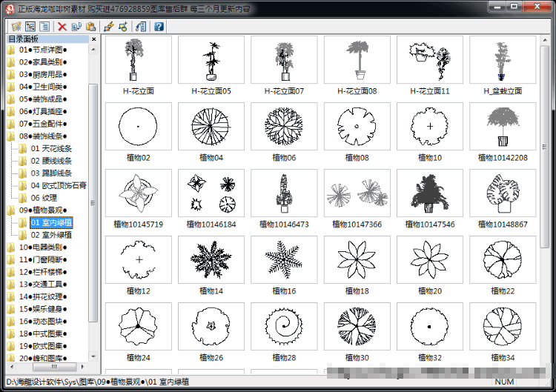Screen dimensions: 556x392
Task: Select the 12●栏杆楼梯● folder
Action: coord(43,272)
